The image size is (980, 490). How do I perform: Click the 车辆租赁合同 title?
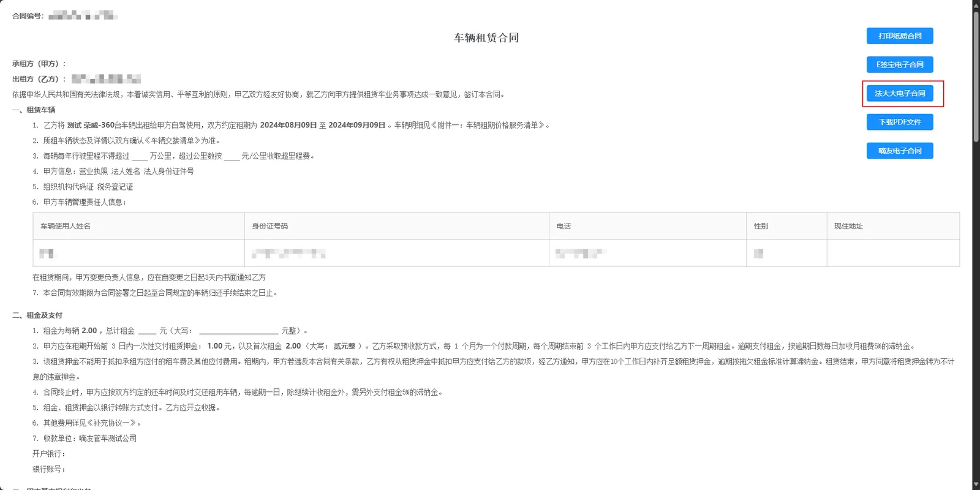point(486,38)
